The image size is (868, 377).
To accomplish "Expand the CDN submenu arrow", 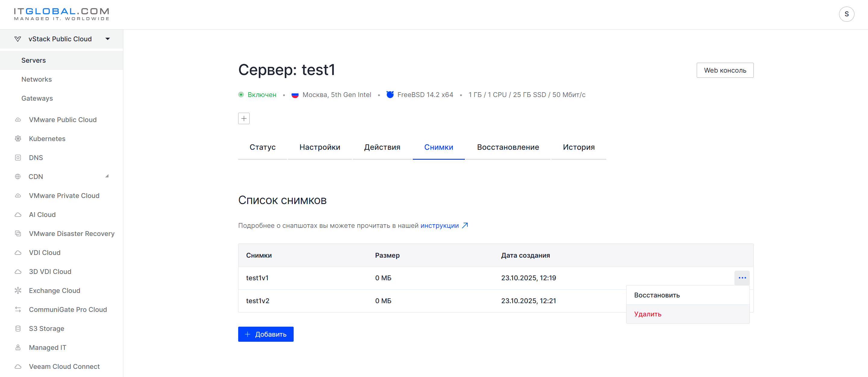I will 107,176.
